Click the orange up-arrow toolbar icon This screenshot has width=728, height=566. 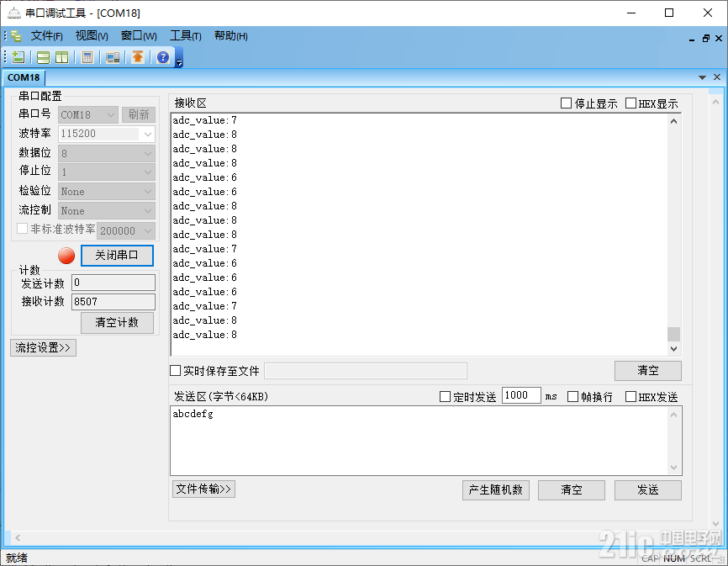pos(138,57)
